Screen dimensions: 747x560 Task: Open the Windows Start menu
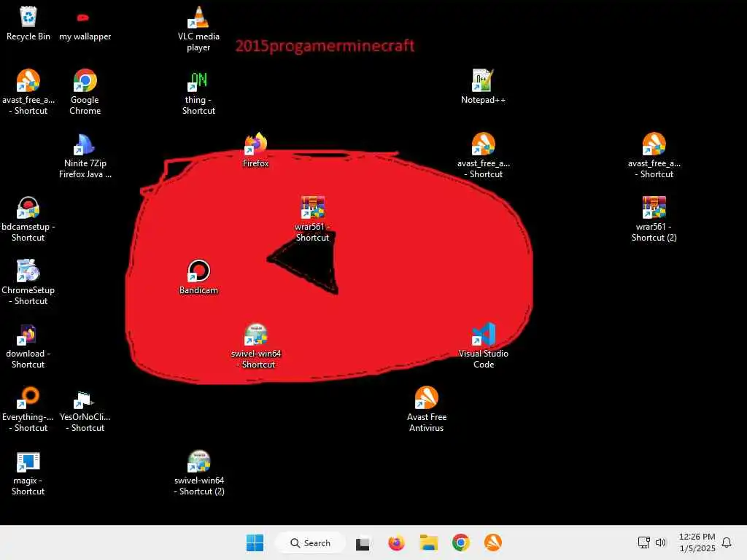[255, 542]
